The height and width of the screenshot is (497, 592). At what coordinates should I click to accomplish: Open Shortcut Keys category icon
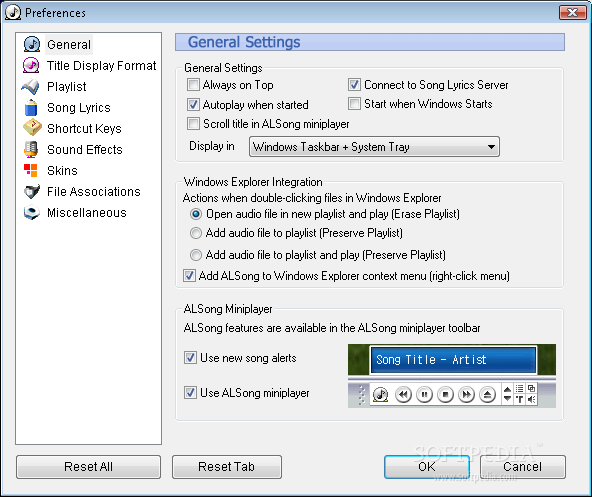[x=32, y=127]
